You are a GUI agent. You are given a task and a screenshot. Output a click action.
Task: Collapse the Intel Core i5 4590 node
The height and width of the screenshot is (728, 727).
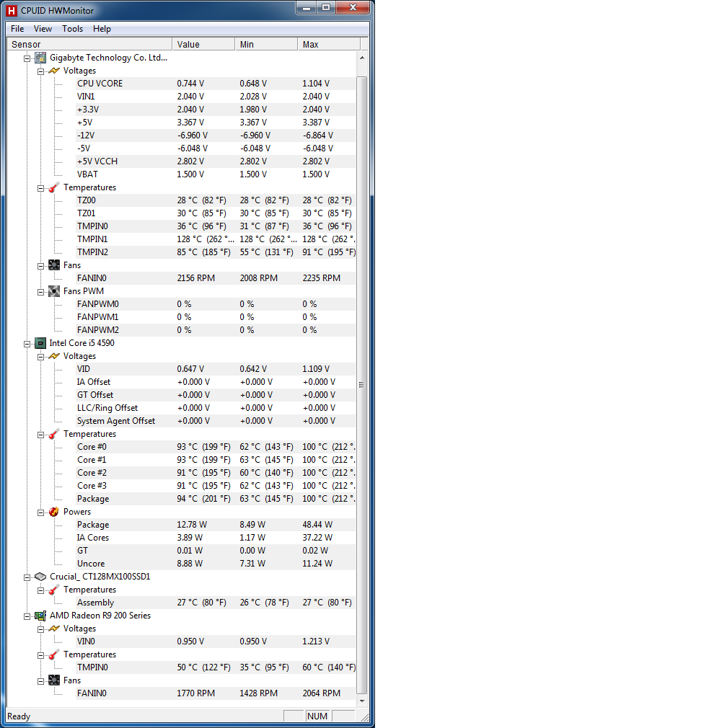point(27,344)
